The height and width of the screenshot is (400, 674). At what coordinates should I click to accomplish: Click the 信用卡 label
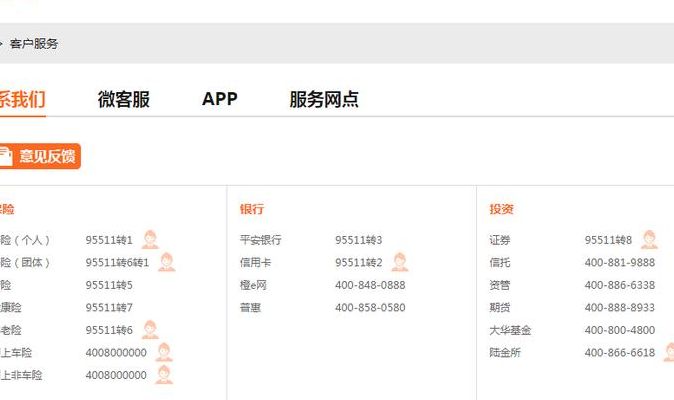(255, 262)
